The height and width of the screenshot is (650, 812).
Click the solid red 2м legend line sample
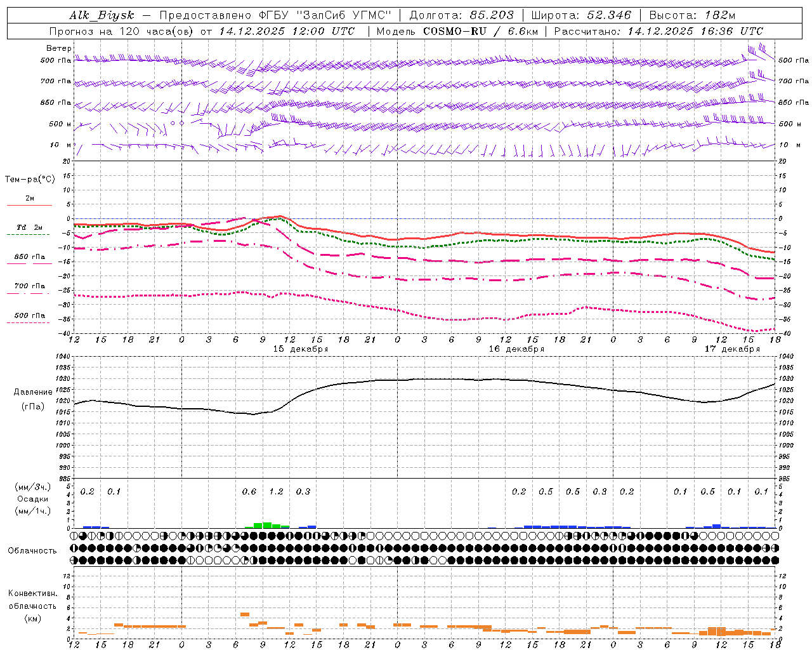pos(29,206)
